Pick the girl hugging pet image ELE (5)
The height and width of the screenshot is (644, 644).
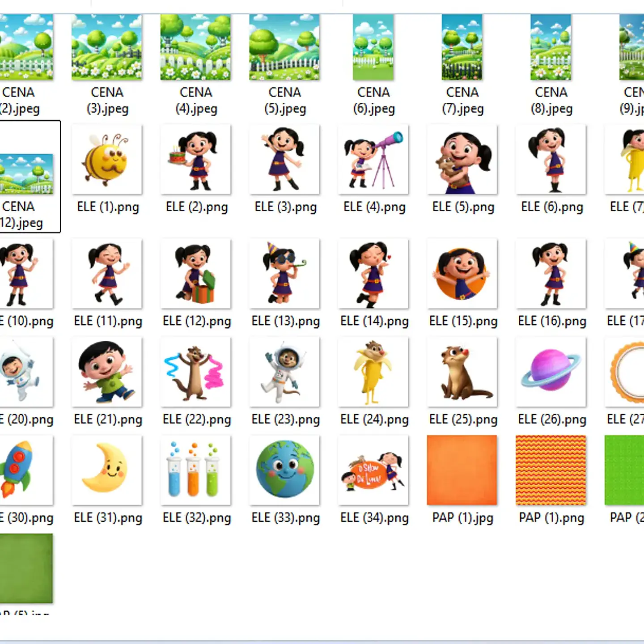462,160
